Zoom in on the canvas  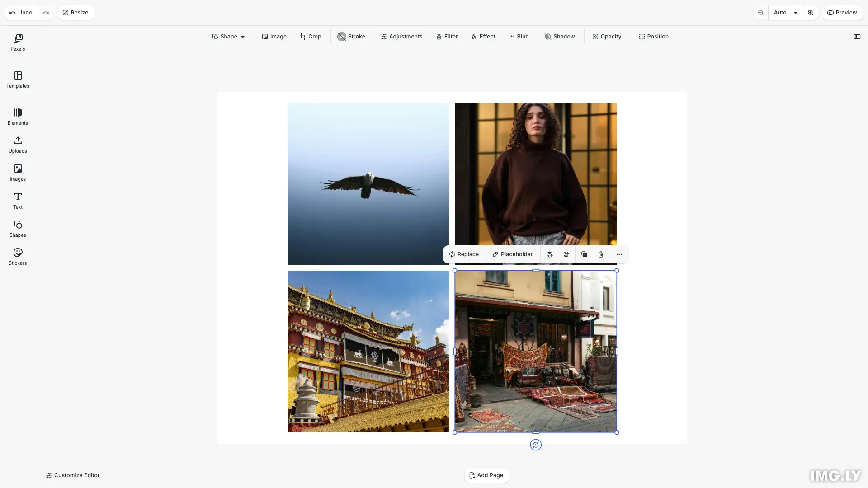811,13
